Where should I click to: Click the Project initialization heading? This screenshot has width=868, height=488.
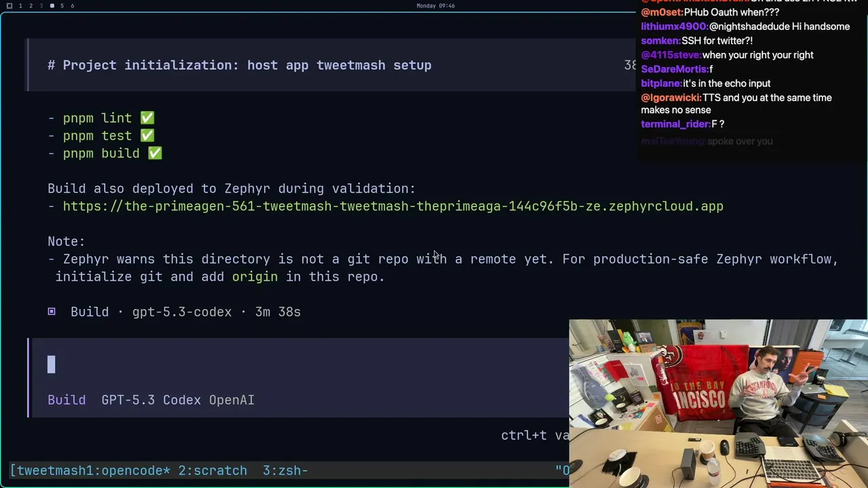pos(239,65)
